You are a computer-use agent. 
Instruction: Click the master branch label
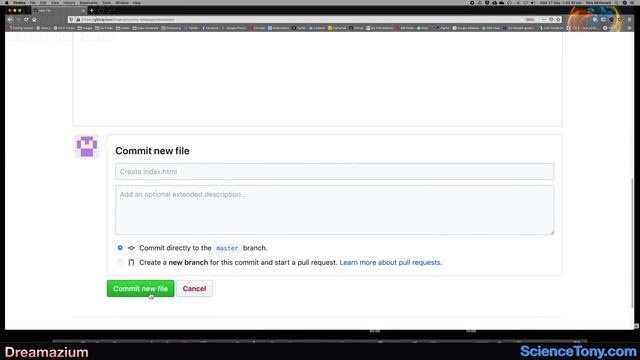(x=227, y=248)
